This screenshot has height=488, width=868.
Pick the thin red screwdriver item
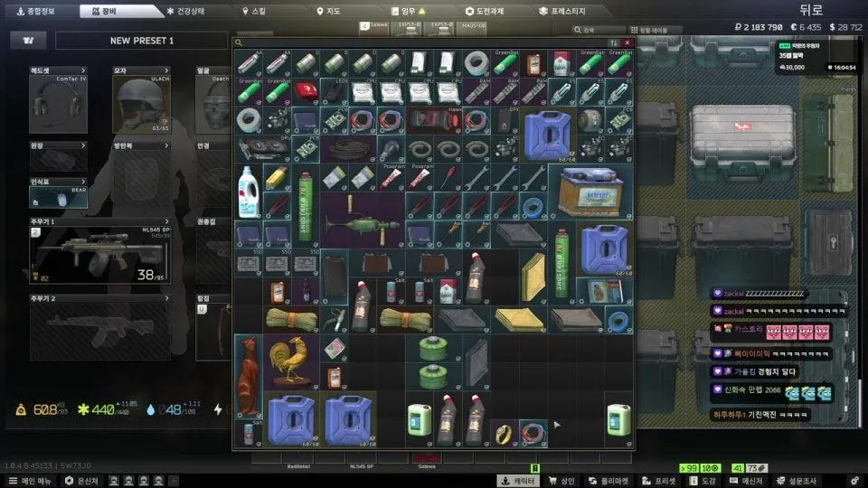click(448, 177)
